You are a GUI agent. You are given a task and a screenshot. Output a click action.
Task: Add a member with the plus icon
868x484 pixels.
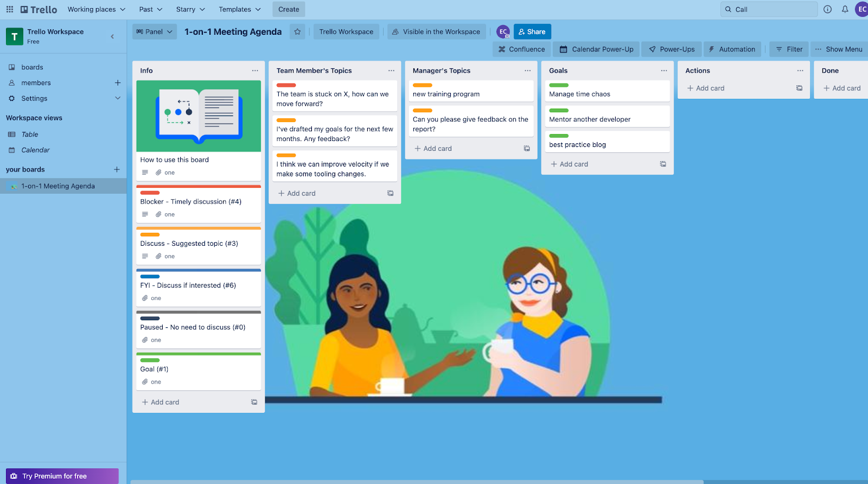(117, 83)
